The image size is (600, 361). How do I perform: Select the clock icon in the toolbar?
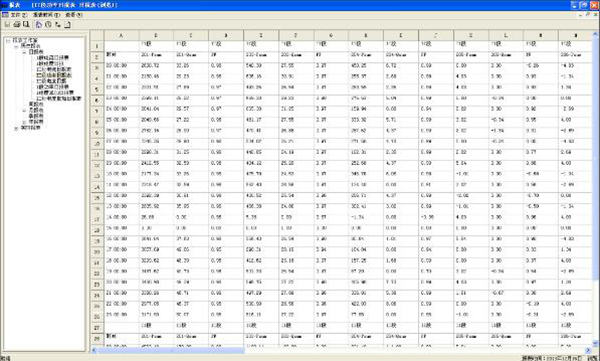point(48,25)
